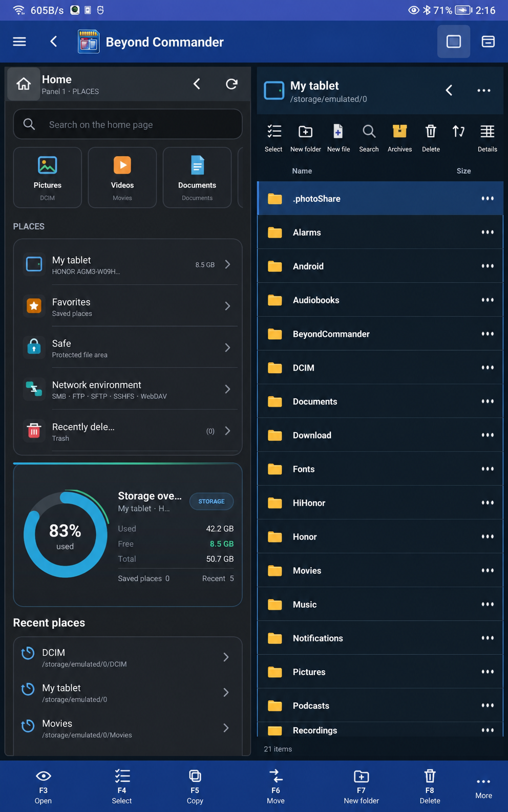
Task: Open the Safe protected file area
Action: click(128, 348)
